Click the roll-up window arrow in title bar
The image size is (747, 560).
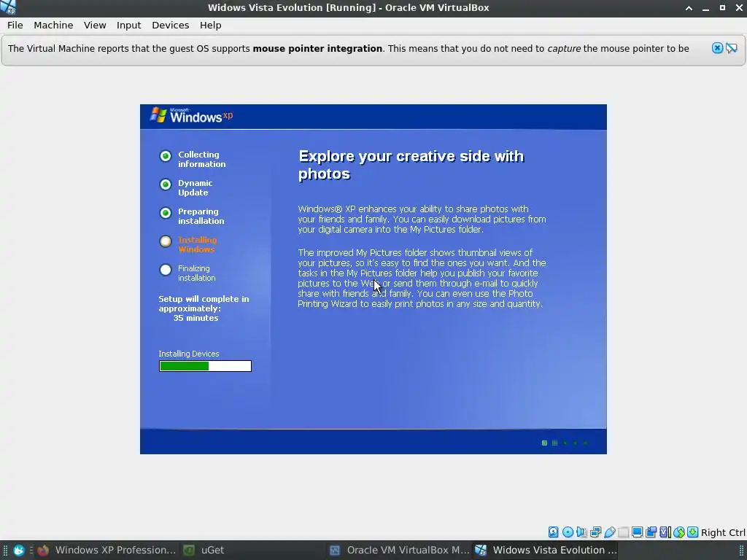pyautogui.click(x=689, y=7)
